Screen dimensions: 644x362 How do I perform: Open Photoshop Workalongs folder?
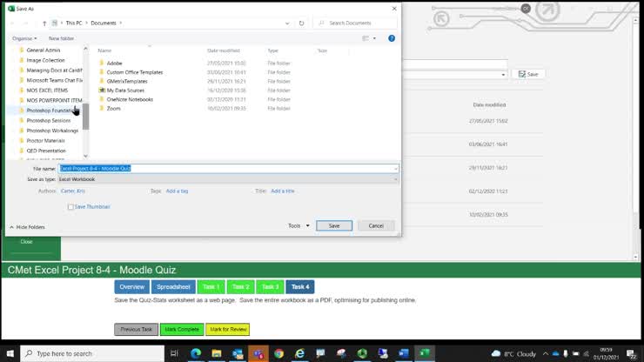(x=52, y=131)
